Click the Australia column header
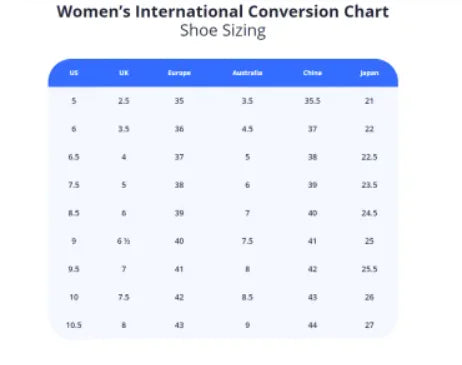This screenshot has height=365, width=462. tap(247, 73)
